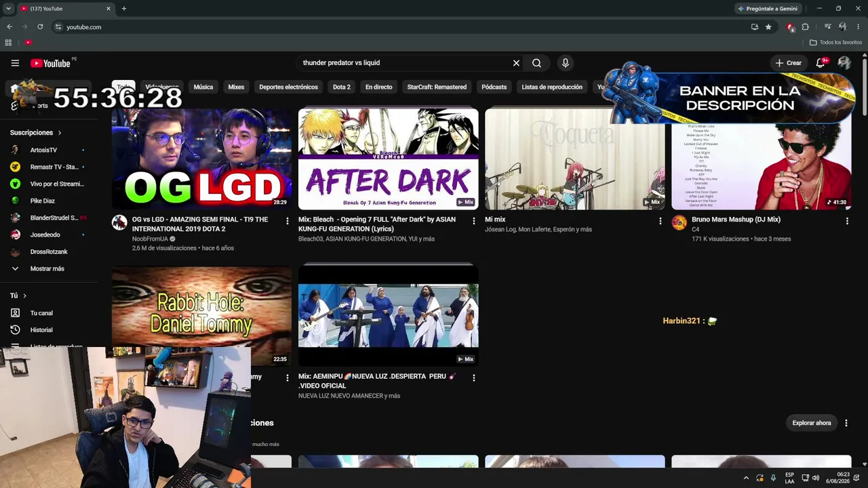Image resolution: width=868 pixels, height=488 pixels.
Task: Open a new browser tab
Action: [123, 9]
